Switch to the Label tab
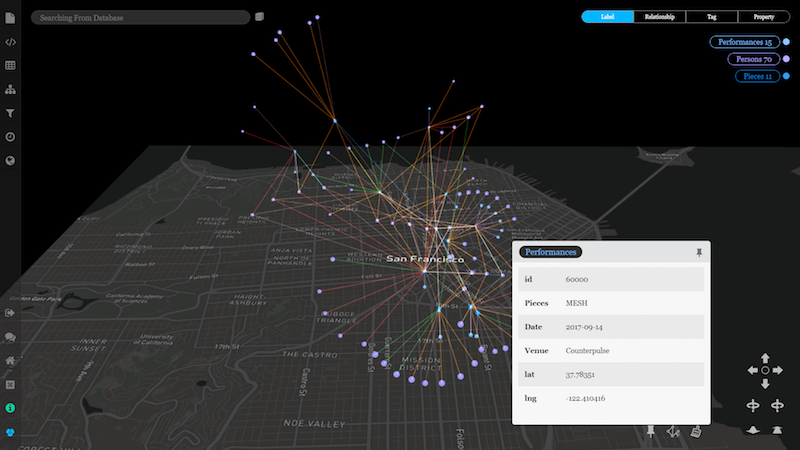 [x=608, y=17]
